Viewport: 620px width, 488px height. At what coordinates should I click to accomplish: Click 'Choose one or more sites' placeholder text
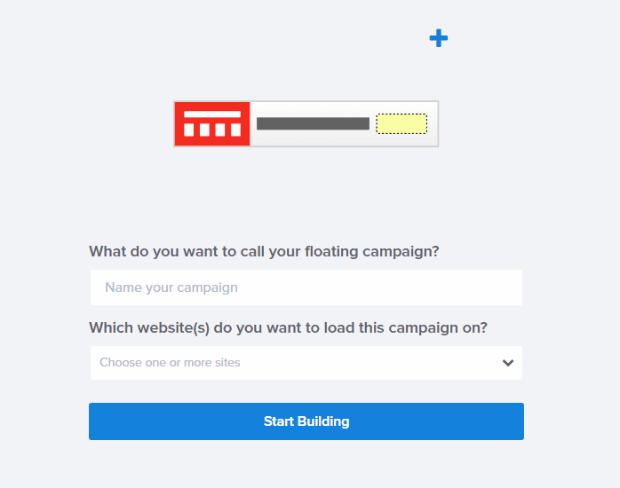pos(170,363)
